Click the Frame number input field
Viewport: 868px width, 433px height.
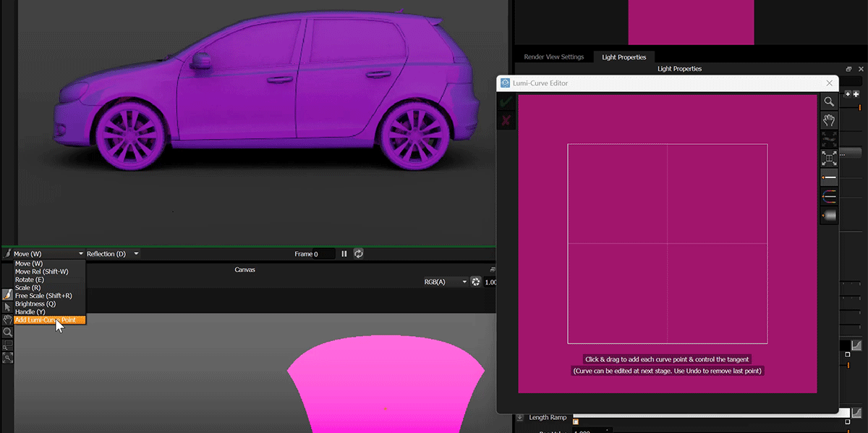(x=323, y=254)
